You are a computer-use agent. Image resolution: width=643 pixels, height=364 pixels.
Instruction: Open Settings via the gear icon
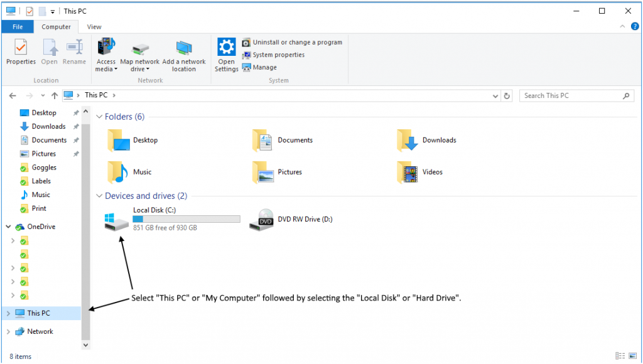226,48
